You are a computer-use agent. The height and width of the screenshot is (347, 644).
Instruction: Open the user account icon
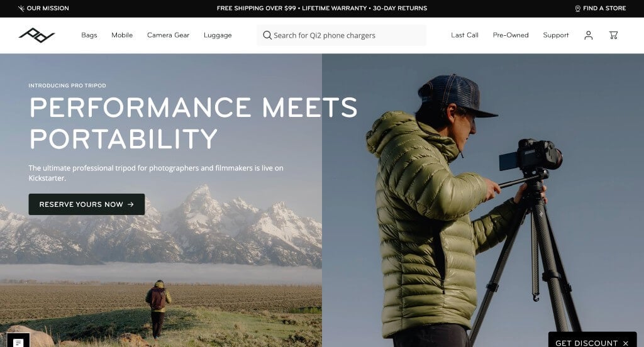pos(589,35)
